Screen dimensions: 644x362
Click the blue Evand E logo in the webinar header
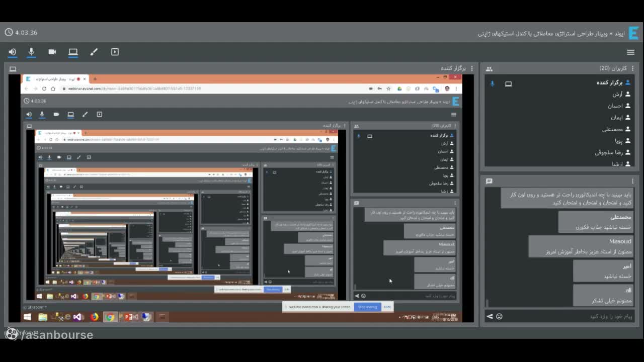click(x=633, y=33)
